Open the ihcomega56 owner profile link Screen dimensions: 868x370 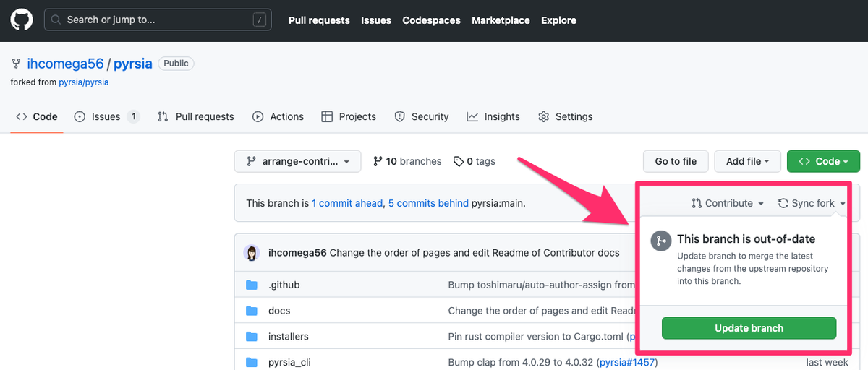66,64
